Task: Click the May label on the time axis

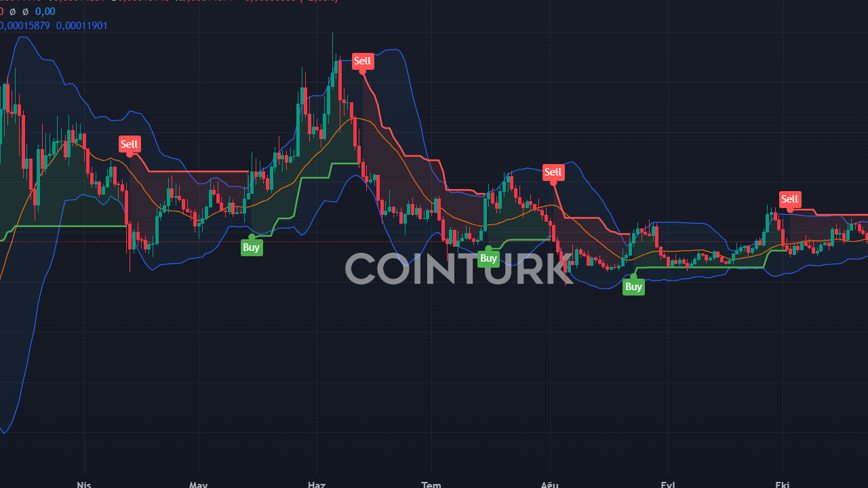Action: (x=199, y=484)
